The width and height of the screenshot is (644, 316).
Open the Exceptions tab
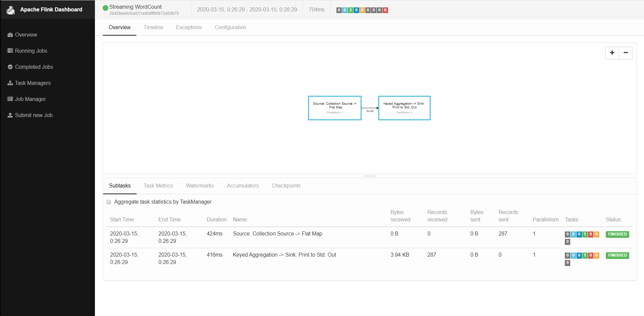click(189, 28)
